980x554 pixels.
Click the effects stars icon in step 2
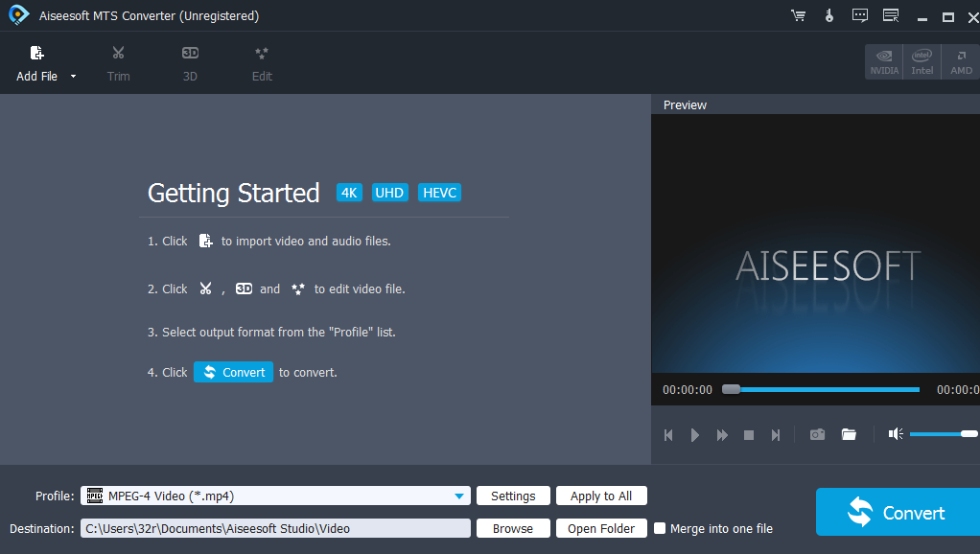point(298,289)
